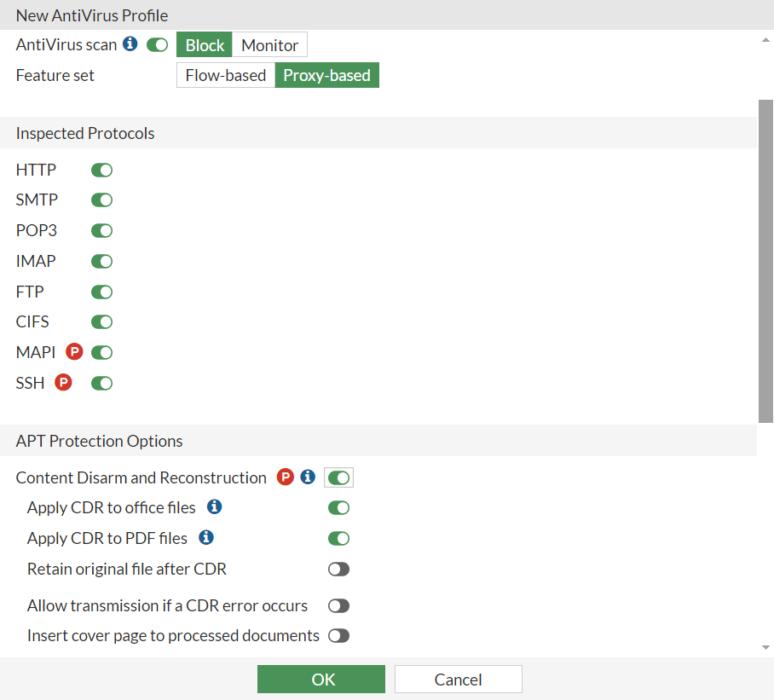774x700 pixels.
Task: Click the red P icon beside SSH
Action: tap(63, 383)
